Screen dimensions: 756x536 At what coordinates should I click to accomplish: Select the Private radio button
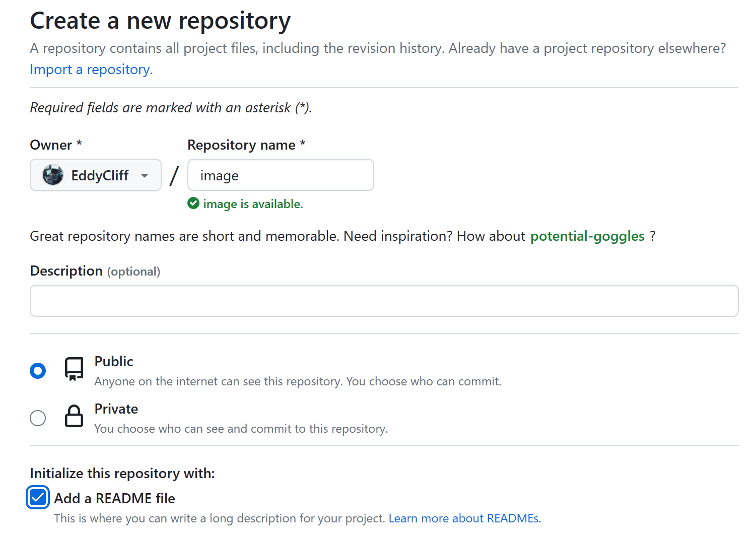tap(38, 418)
